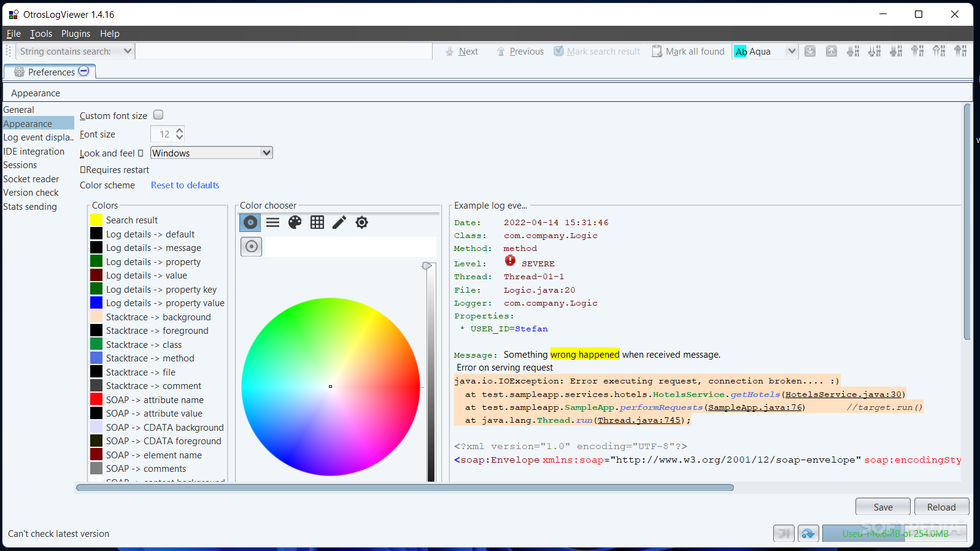Click the boxed down-arrow toolbar icon
The height and width of the screenshot is (551, 980).
[810, 52]
